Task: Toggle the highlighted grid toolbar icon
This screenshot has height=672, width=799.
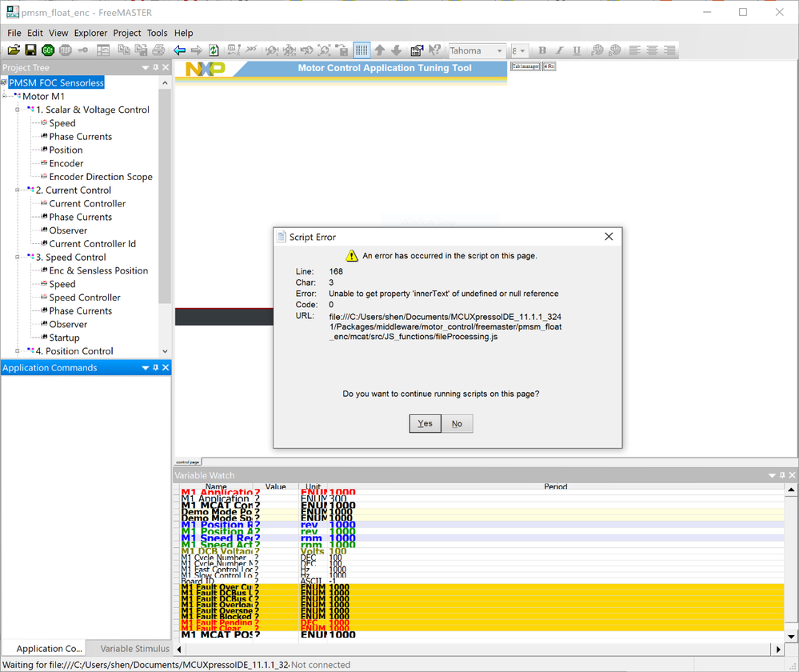Action: 362,50
